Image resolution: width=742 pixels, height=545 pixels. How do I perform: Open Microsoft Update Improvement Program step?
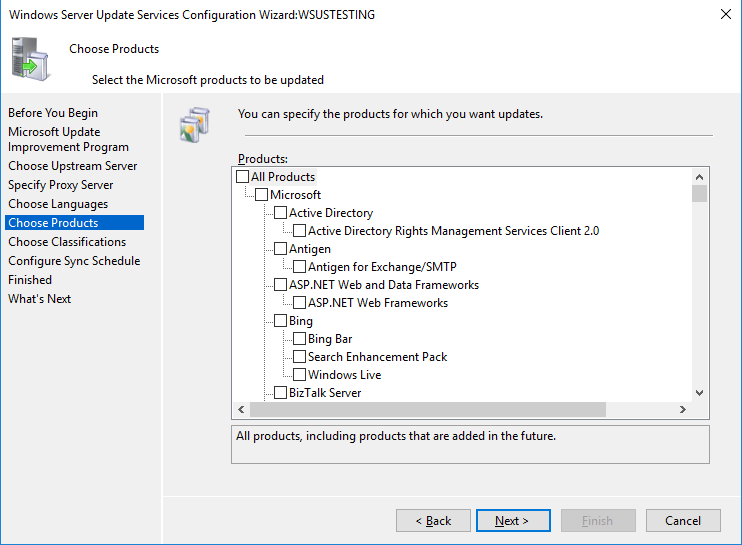[x=68, y=139]
